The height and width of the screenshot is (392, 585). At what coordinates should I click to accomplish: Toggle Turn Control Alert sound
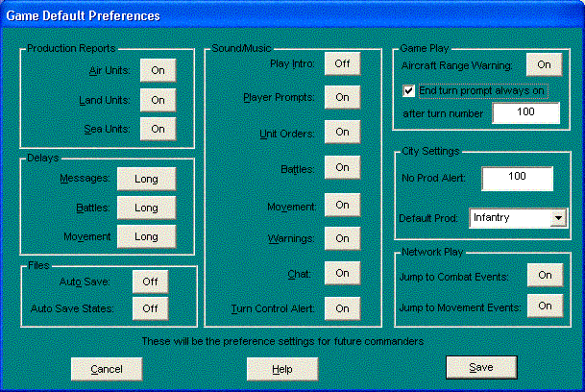341,307
